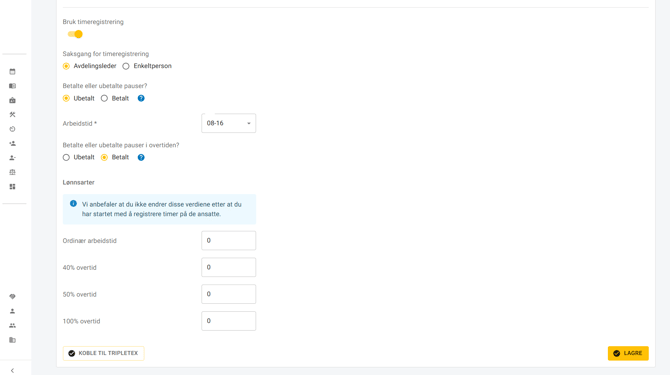Select the crossed tools icon in sidebar
This screenshot has width=670, height=375.
12,114
